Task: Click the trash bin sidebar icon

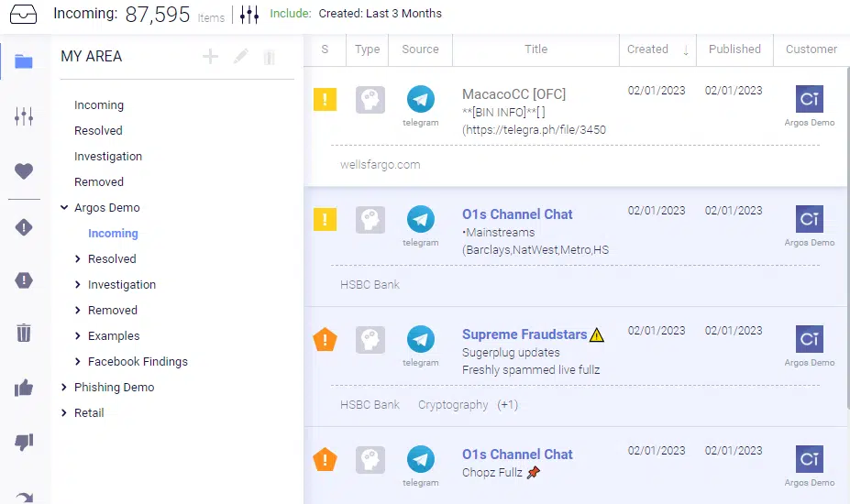Action: [x=24, y=333]
